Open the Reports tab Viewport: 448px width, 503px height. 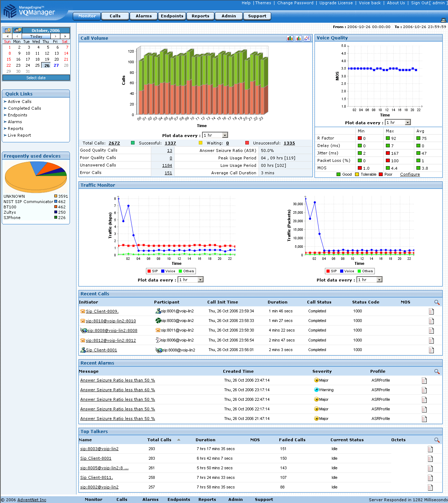(x=200, y=16)
